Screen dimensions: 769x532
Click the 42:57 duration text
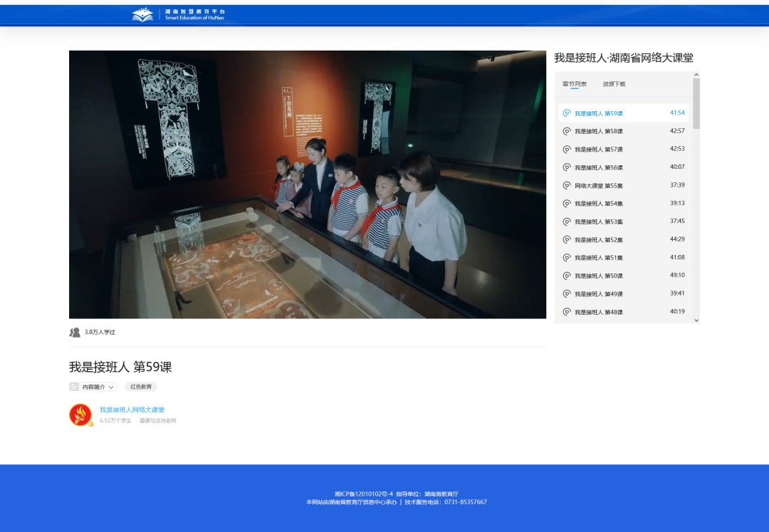677,131
